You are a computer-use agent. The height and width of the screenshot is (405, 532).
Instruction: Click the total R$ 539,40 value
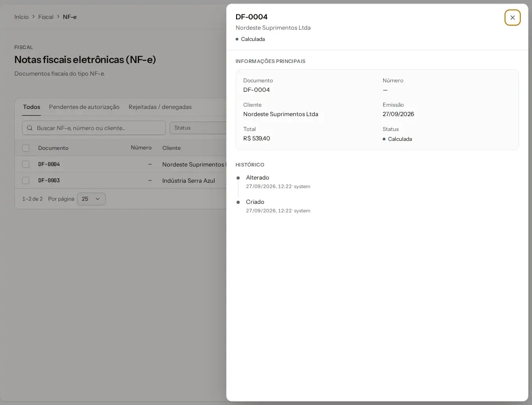[x=256, y=139]
